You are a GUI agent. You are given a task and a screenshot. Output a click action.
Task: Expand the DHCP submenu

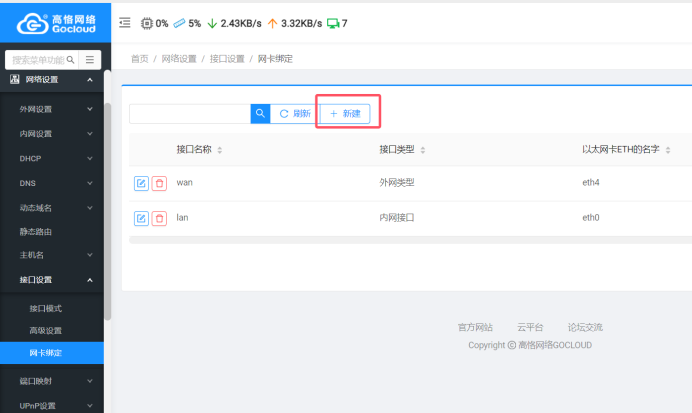pyautogui.click(x=90, y=158)
